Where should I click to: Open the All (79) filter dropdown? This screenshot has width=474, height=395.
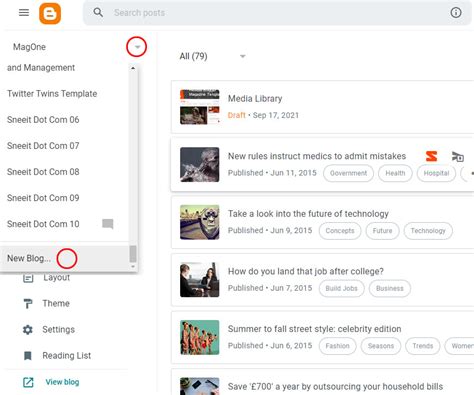(243, 56)
